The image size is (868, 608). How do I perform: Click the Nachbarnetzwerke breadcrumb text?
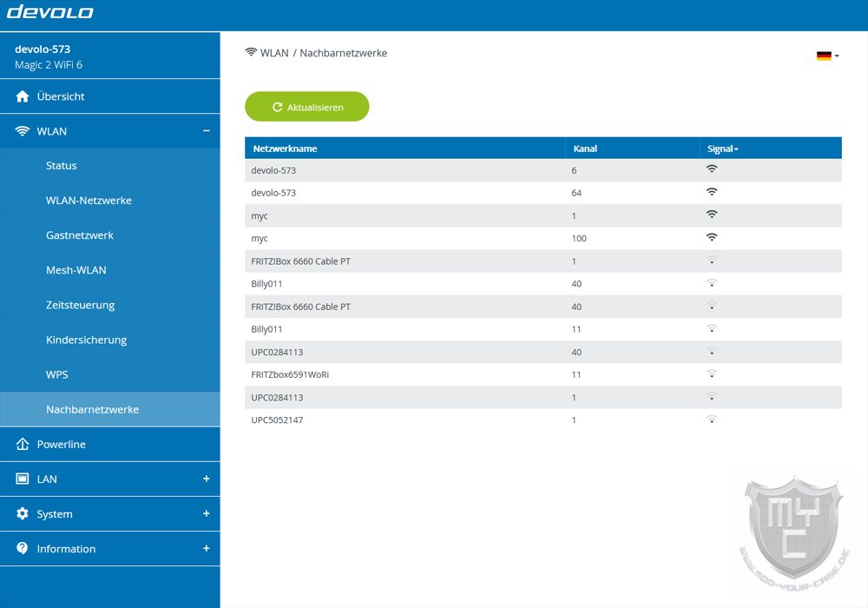343,53
